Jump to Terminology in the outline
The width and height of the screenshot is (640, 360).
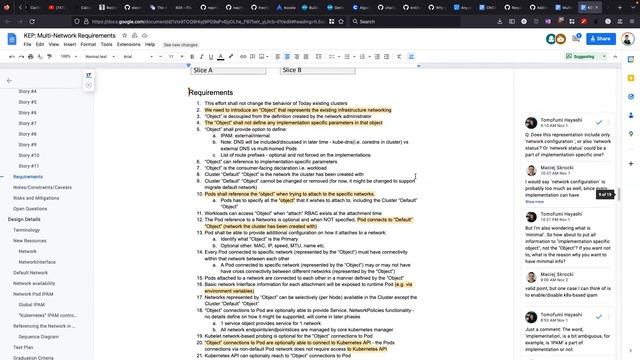(x=27, y=230)
